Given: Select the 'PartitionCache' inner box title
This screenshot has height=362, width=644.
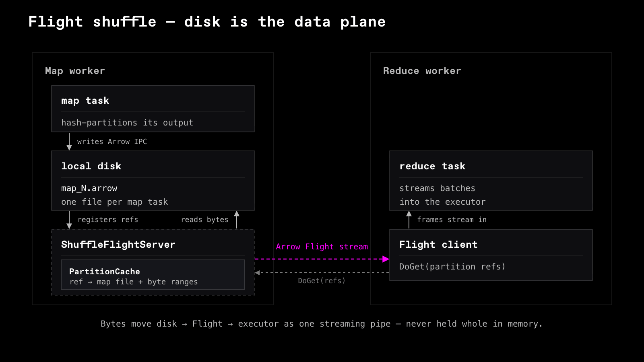Looking at the screenshot, I should point(105,271).
